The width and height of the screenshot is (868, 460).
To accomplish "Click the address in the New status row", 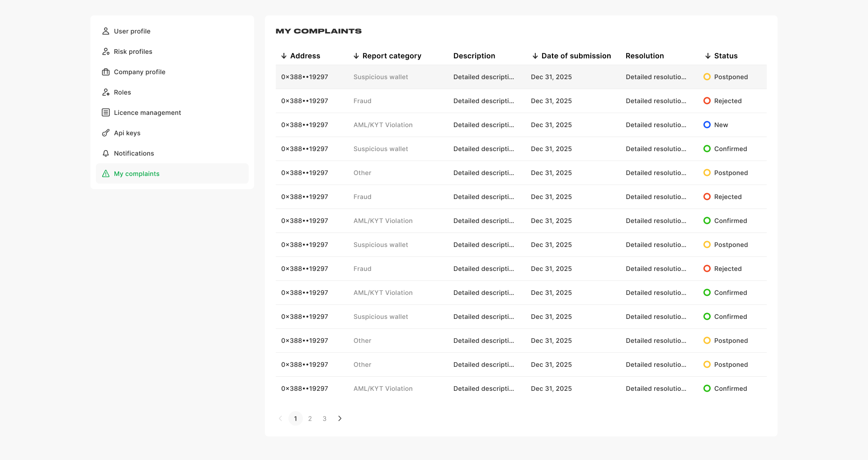I will point(305,125).
